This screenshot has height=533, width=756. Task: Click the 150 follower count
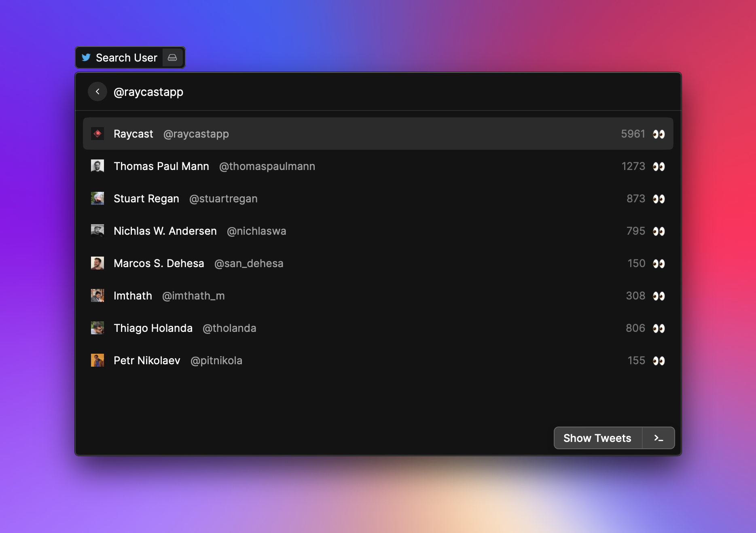pos(636,263)
